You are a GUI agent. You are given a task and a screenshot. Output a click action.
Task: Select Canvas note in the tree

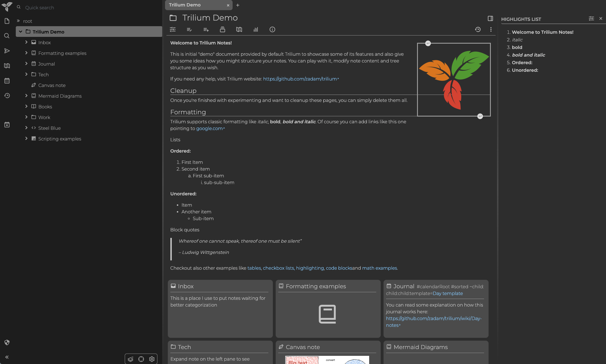coord(52,85)
